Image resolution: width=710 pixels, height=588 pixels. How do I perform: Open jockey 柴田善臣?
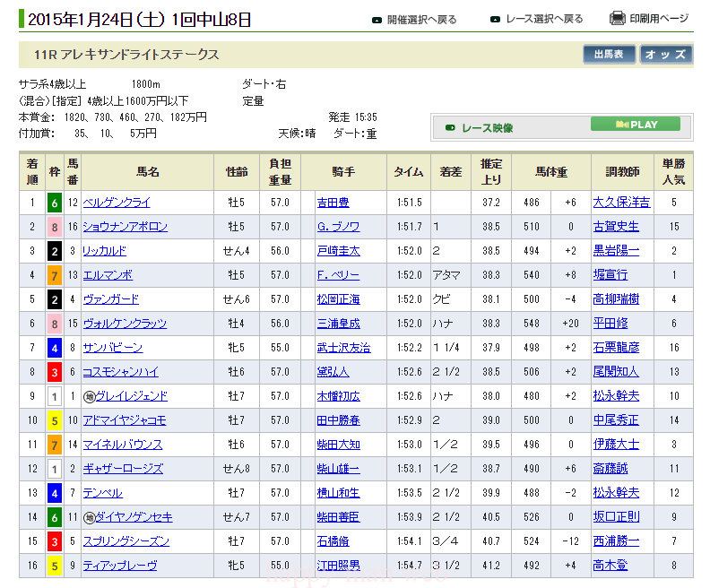point(338,517)
